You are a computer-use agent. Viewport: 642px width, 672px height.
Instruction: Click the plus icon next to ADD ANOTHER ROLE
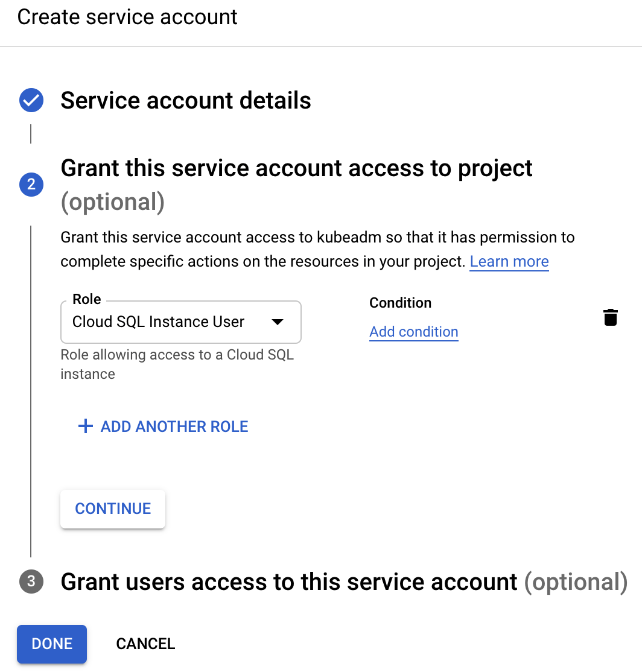tap(84, 426)
